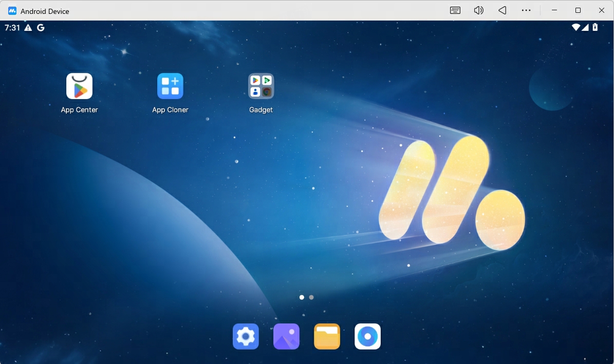Open the Gadget folder
The width and height of the screenshot is (614, 364).
[261, 86]
